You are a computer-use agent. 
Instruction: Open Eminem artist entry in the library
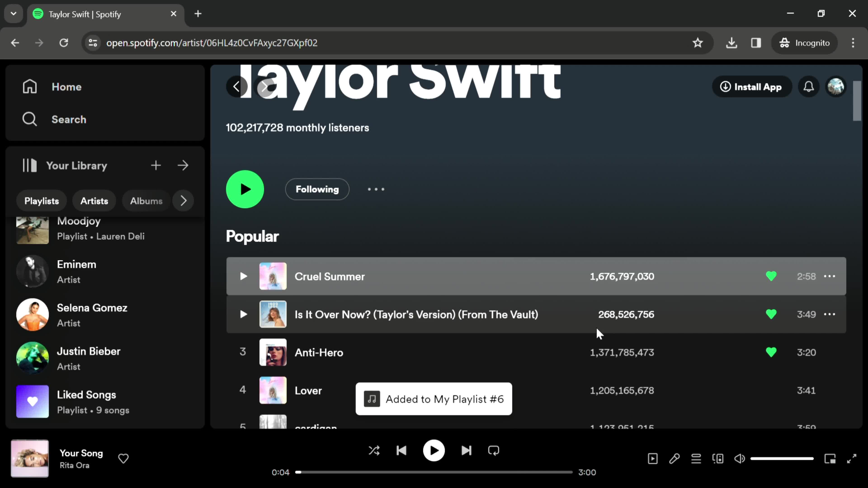pos(105,271)
